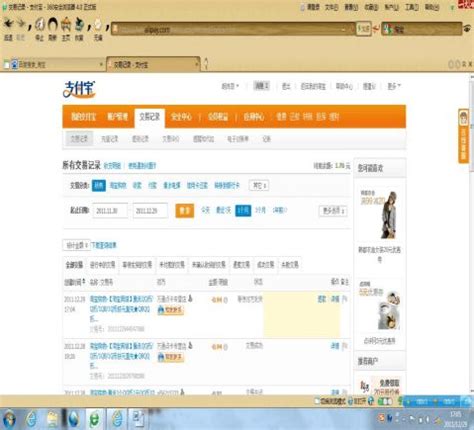Click the note flag icon in second row
The image size is (474, 430).
345,346
